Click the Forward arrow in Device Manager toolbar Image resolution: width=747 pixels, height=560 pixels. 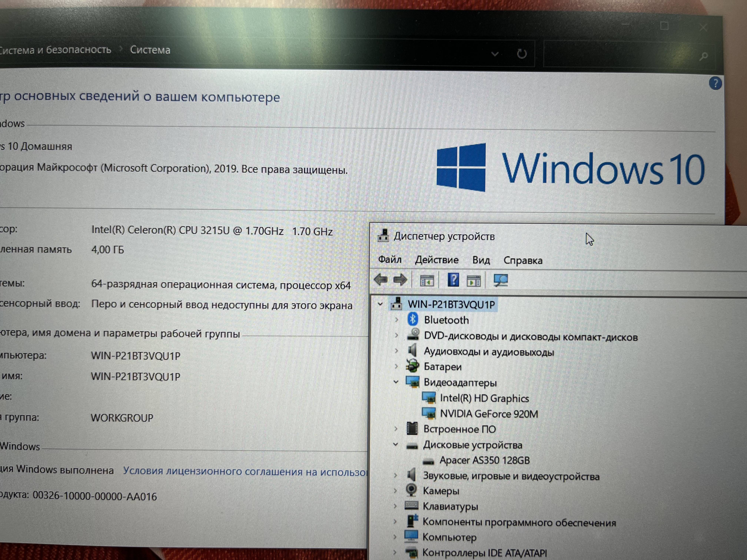tap(401, 280)
